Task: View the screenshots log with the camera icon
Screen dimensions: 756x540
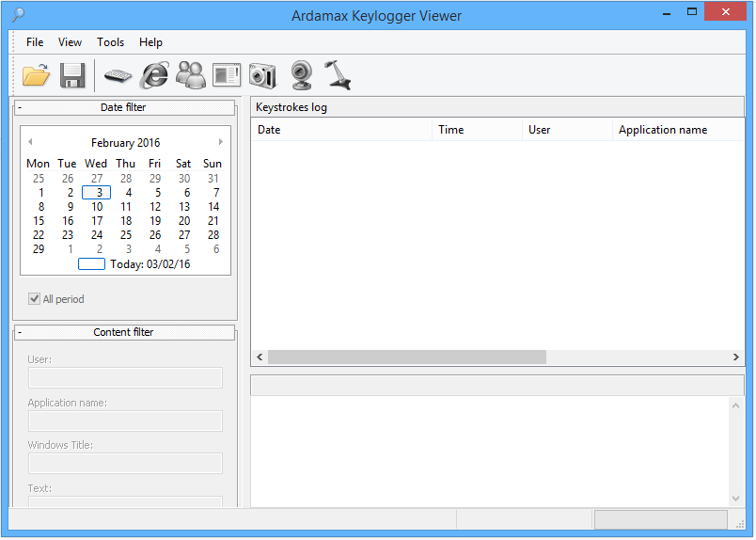Action: click(262, 76)
